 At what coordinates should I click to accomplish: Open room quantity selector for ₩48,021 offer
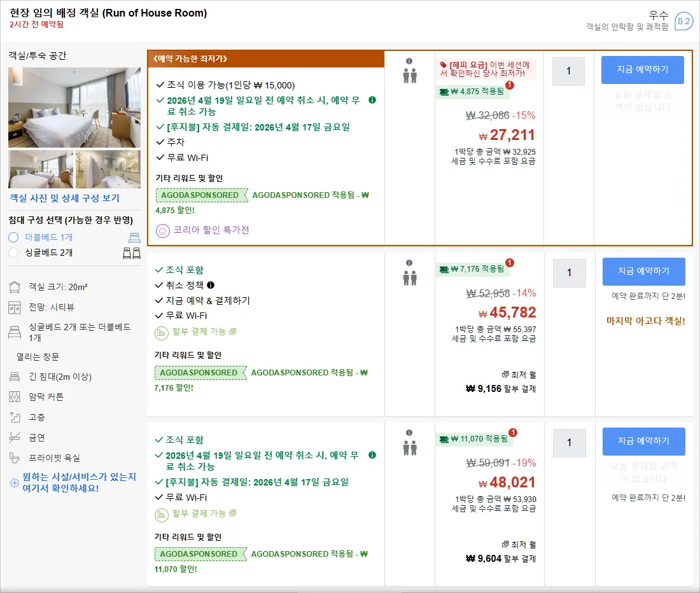(569, 443)
